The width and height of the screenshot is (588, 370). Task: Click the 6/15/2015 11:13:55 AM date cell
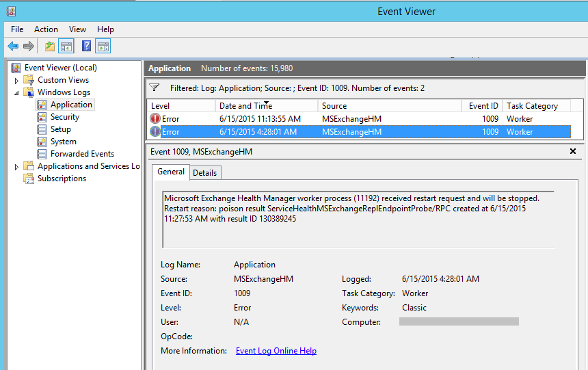click(260, 119)
